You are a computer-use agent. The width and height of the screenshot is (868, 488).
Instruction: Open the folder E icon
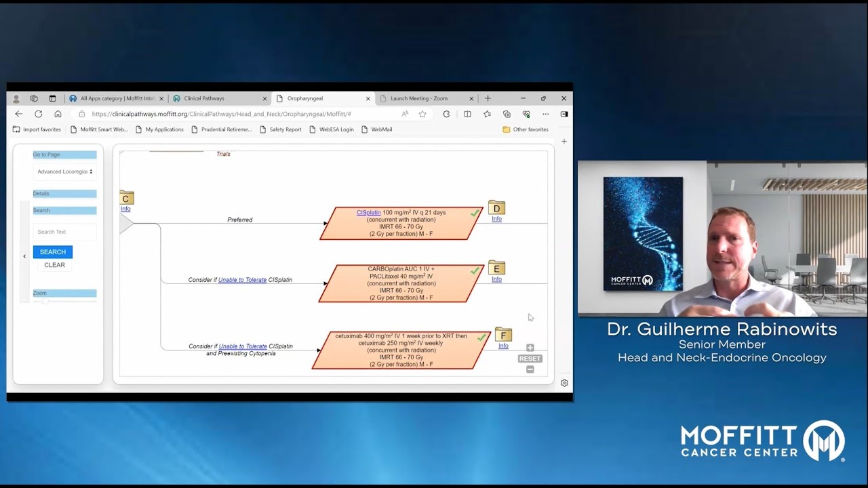(496, 268)
